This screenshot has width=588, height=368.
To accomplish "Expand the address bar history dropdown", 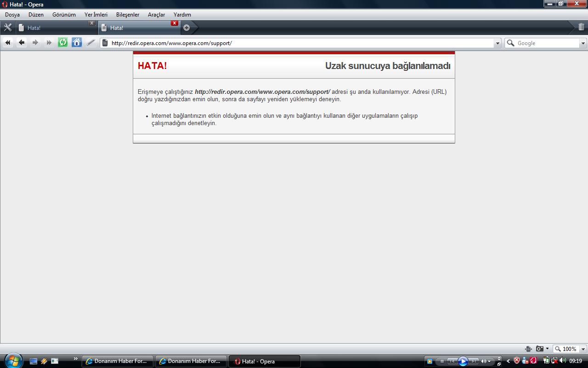I will point(498,43).
